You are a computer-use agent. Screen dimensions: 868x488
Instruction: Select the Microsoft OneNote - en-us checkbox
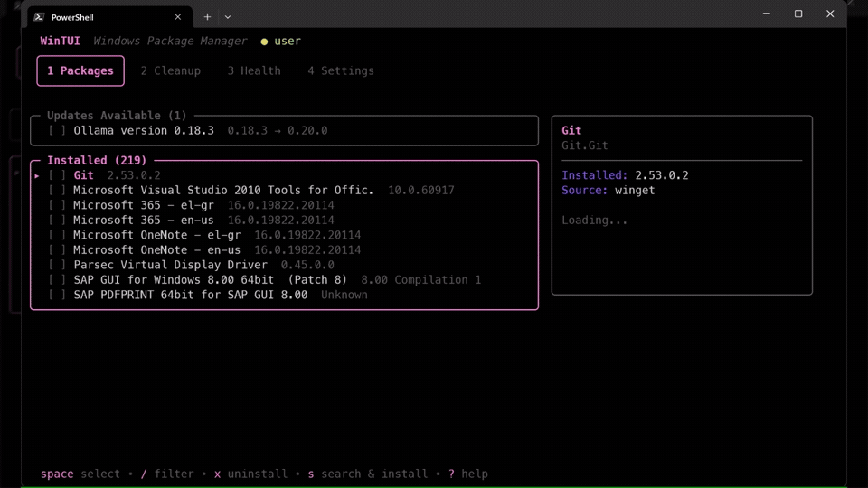click(x=57, y=250)
